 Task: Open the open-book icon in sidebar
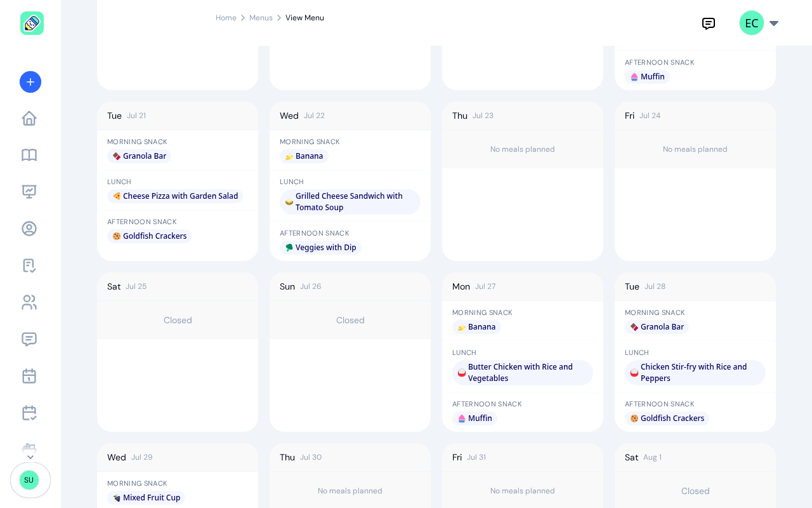point(29,155)
